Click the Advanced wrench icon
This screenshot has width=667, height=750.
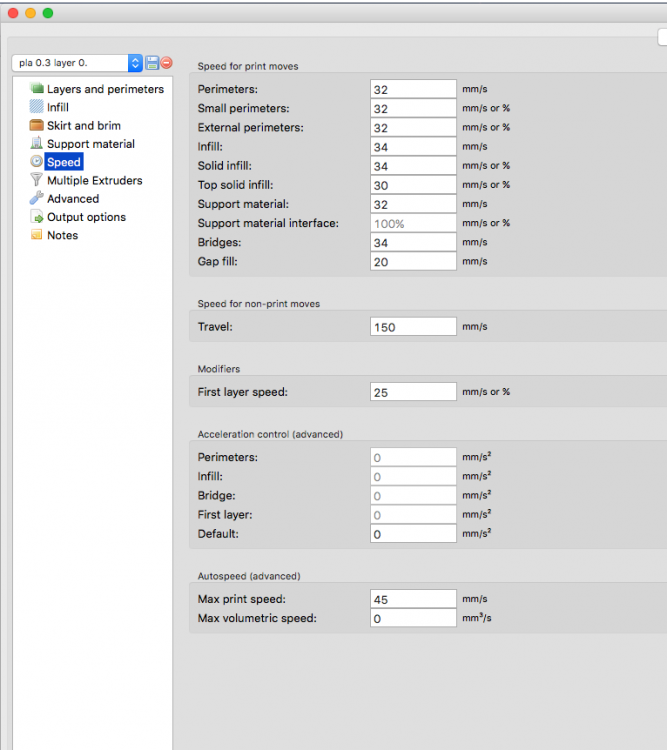pyautogui.click(x=37, y=198)
